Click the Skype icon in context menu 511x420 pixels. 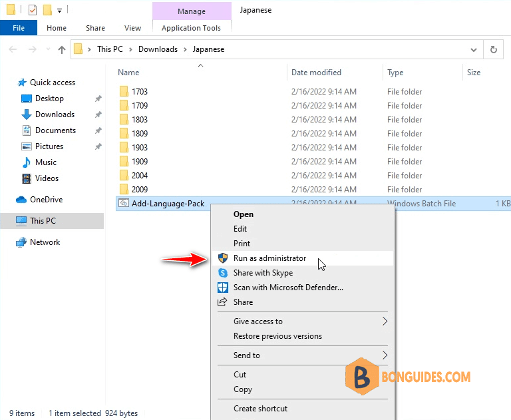coord(223,273)
